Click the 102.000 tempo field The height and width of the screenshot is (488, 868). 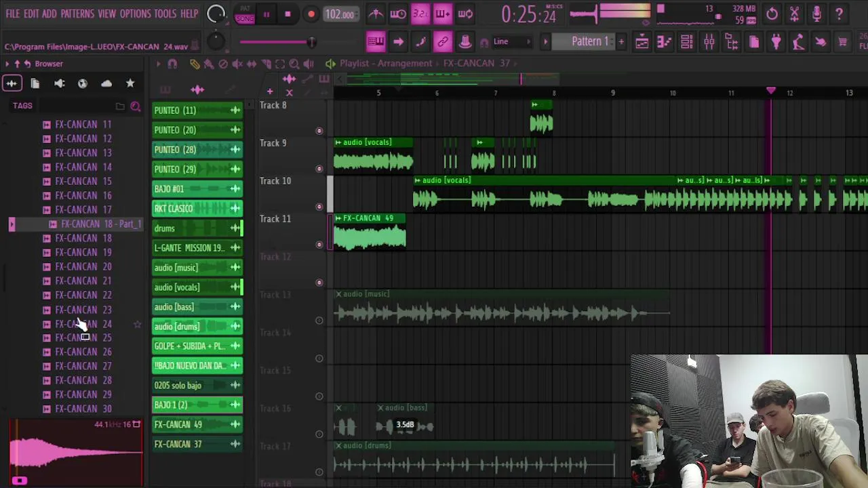[x=340, y=14]
